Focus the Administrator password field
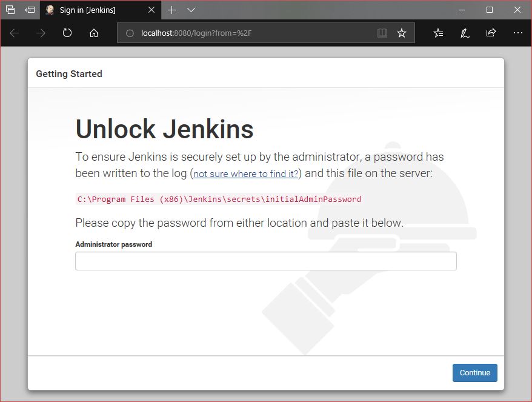Image resolution: width=532 pixels, height=402 pixels. [x=265, y=261]
